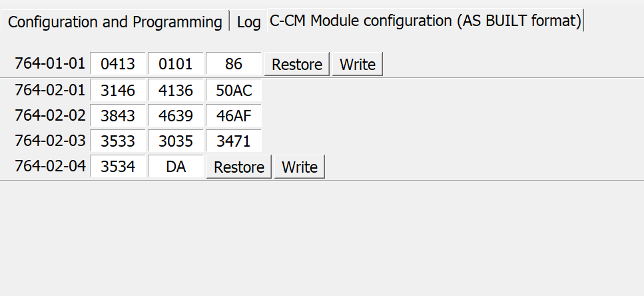Select the 3035 input field
Screen dimensions: 644x296
pos(176,141)
